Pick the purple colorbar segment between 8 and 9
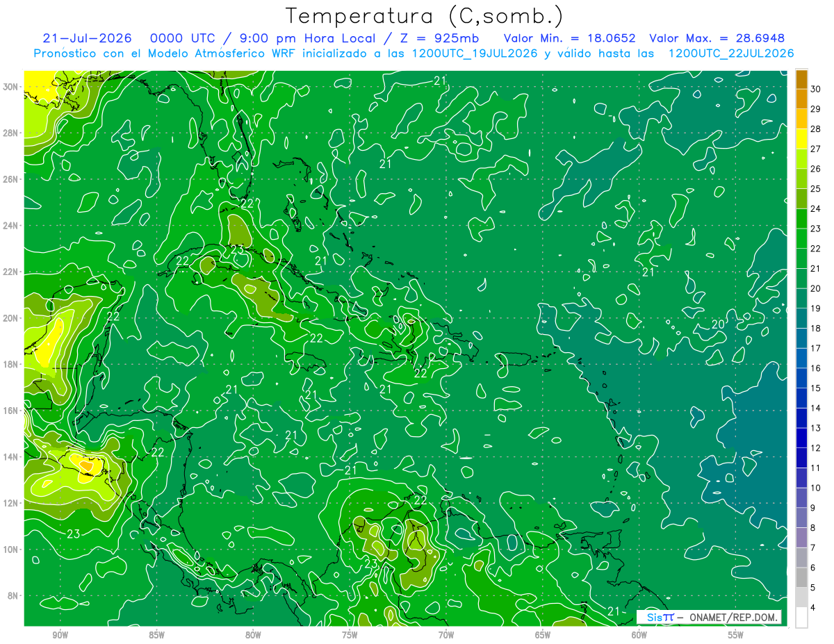 pyautogui.click(x=801, y=518)
